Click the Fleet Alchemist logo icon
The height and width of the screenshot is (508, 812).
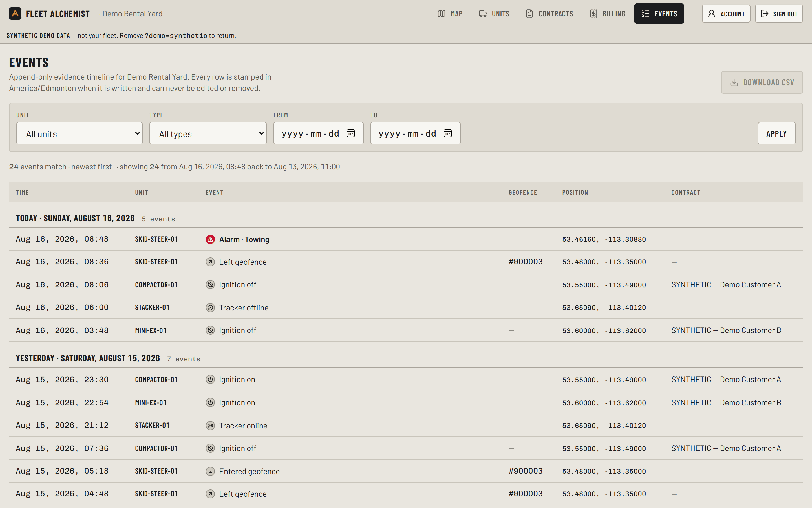click(15, 14)
